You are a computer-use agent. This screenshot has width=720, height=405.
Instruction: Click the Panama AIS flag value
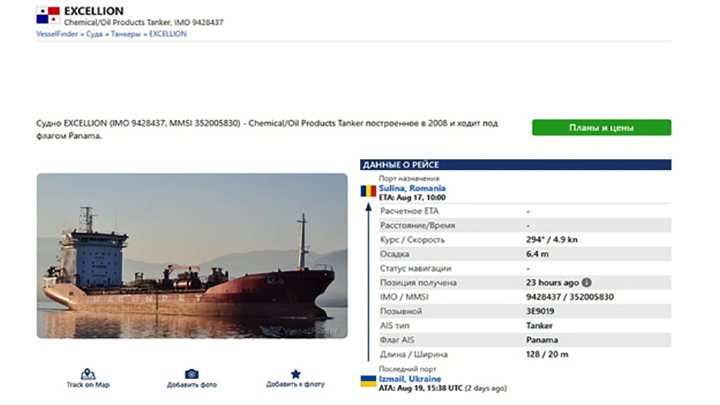point(542,340)
